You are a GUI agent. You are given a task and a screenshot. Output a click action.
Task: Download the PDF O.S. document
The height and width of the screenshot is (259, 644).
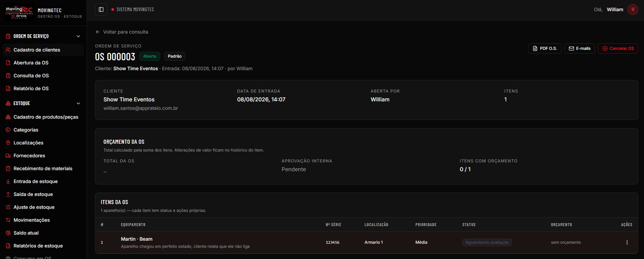[545, 48]
